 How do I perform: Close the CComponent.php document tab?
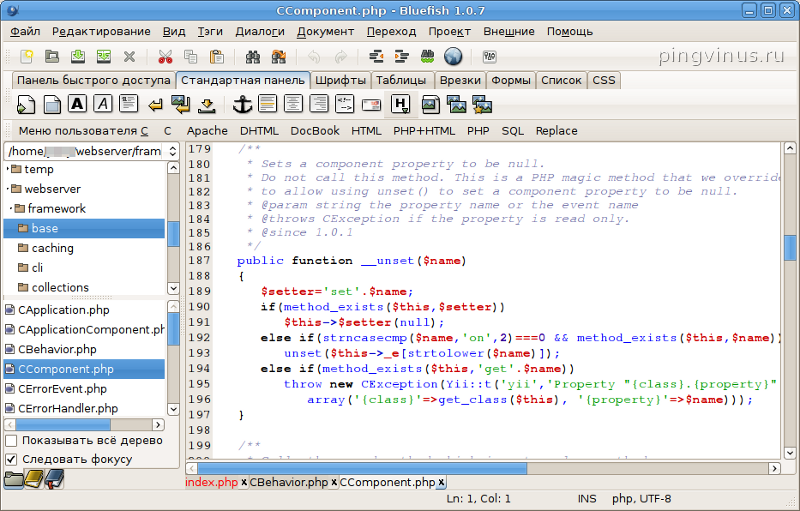click(441, 482)
